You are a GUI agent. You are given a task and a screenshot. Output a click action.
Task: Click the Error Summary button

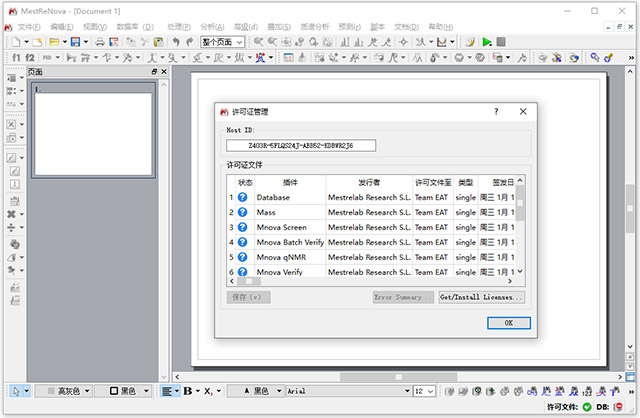[x=403, y=297]
